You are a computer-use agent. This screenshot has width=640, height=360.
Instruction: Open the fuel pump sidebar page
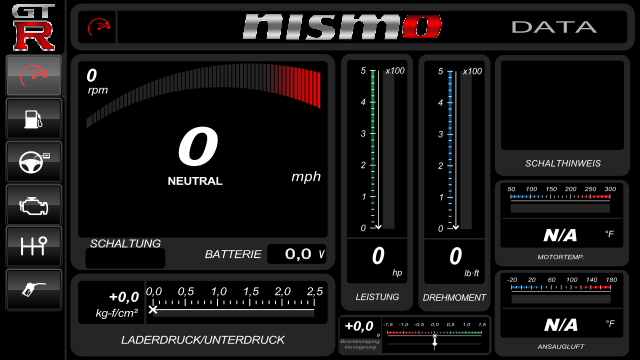pos(34,119)
